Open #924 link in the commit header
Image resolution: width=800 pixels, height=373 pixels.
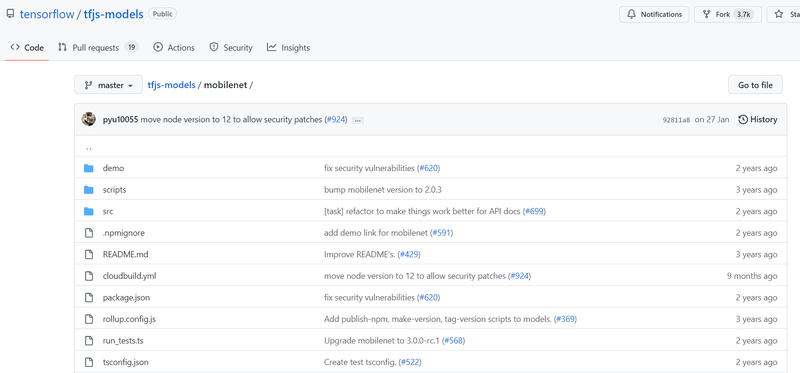(336, 119)
